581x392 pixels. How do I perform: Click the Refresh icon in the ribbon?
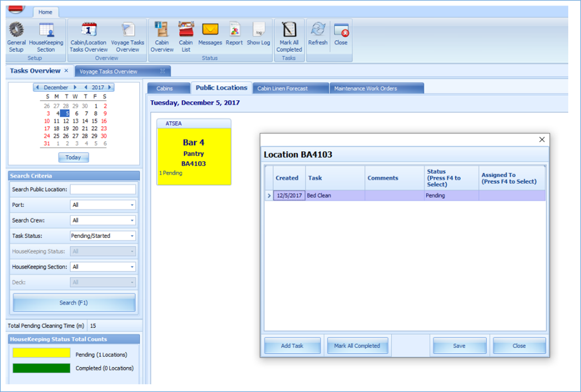pos(317,36)
